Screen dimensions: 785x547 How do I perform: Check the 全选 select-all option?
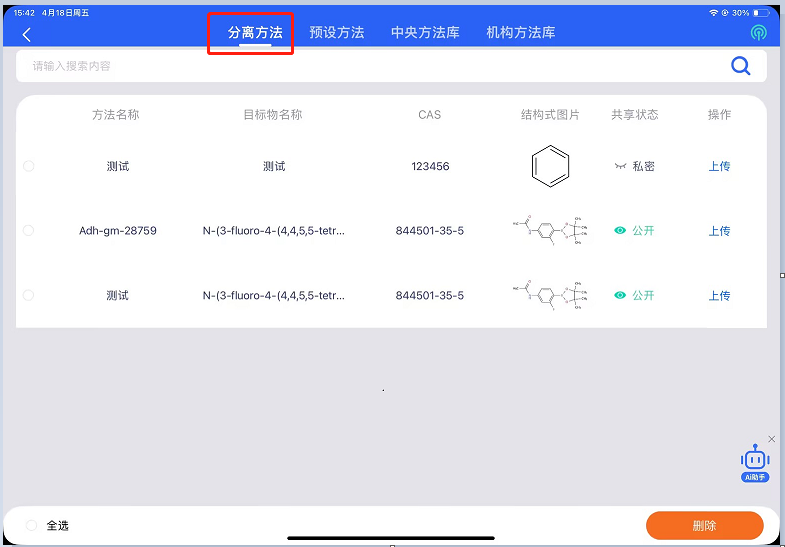[31, 525]
